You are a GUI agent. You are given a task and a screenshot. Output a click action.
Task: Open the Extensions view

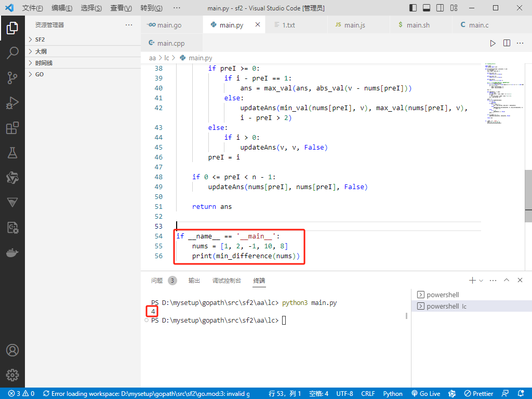(12, 128)
